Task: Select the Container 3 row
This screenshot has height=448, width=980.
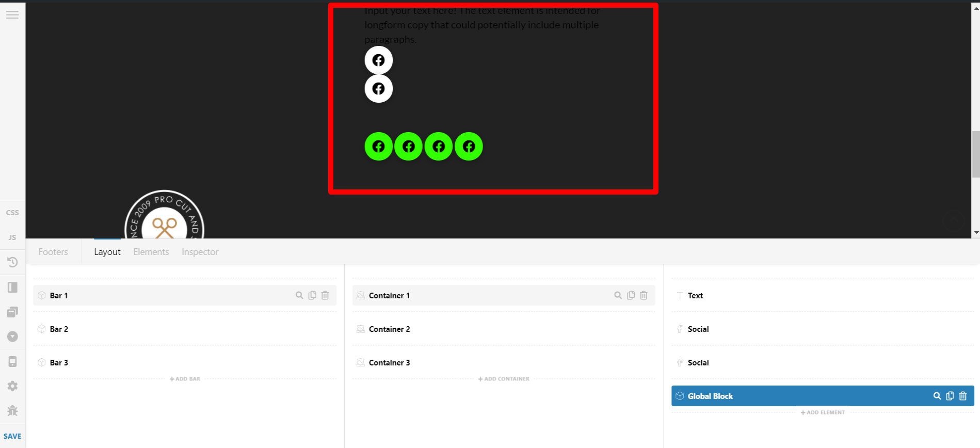Action: coord(504,362)
